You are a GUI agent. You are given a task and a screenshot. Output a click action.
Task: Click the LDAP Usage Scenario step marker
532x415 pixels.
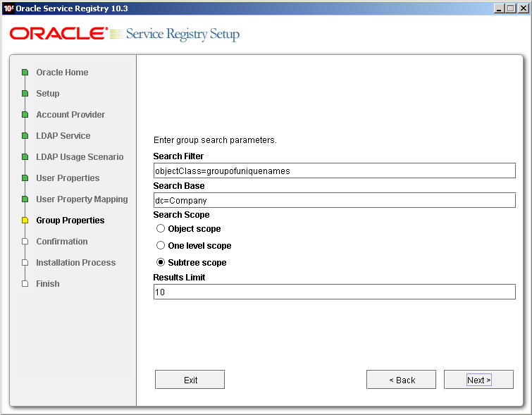(25, 157)
